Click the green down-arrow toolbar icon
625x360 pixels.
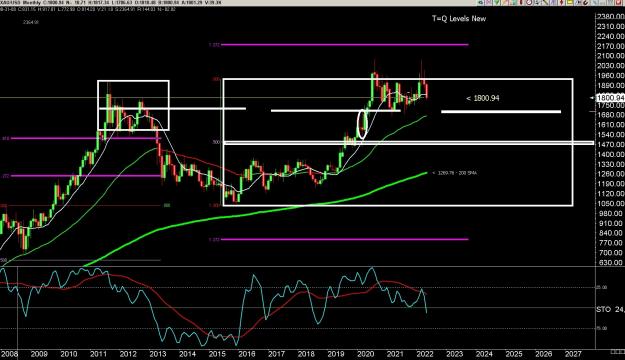tap(497, 2)
